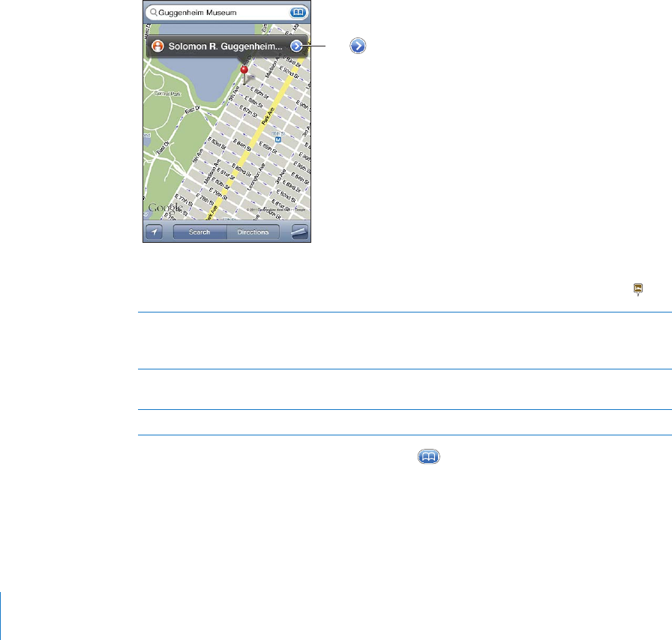Click the Park Ave label on map
Screen dimensions: 672x640
268,116
